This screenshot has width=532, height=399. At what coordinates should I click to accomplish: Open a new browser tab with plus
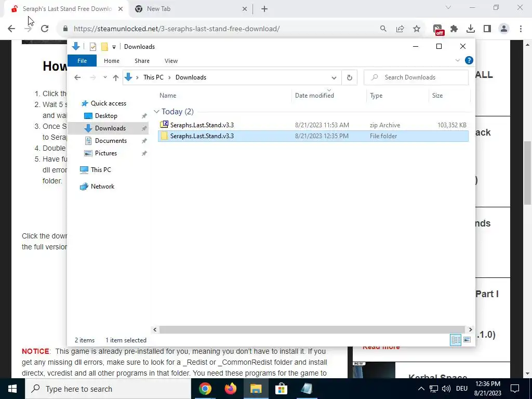264,9
